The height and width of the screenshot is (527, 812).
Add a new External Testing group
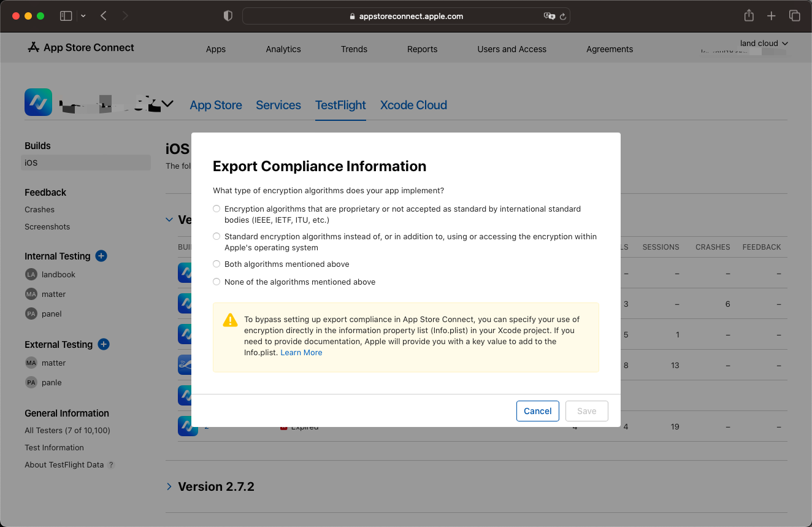click(104, 344)
